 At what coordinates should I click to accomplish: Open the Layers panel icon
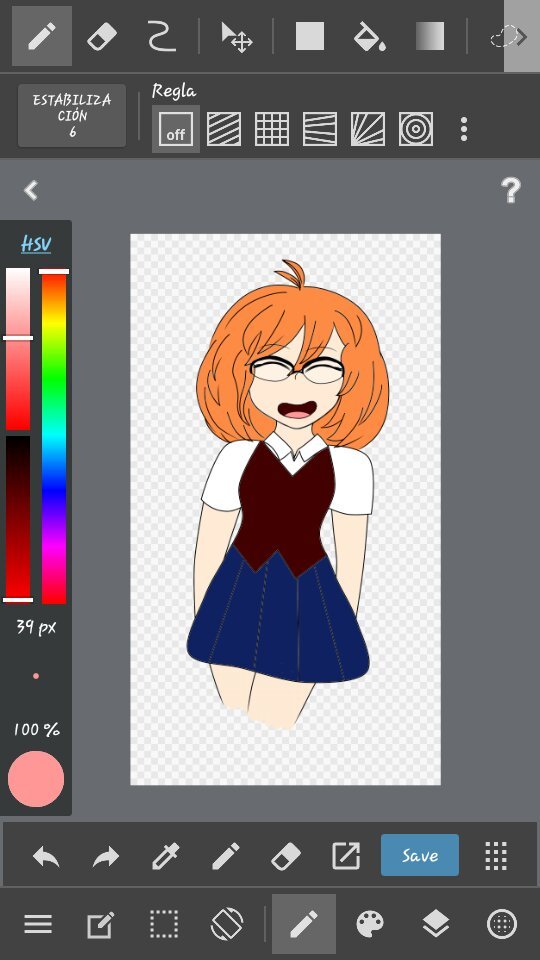click(436, 923)
